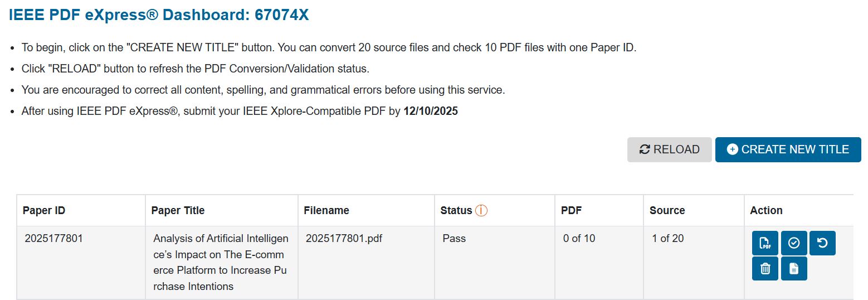868x300 pixels.
Task: Delete the paper using the trash icon
Action: point(765,269)
